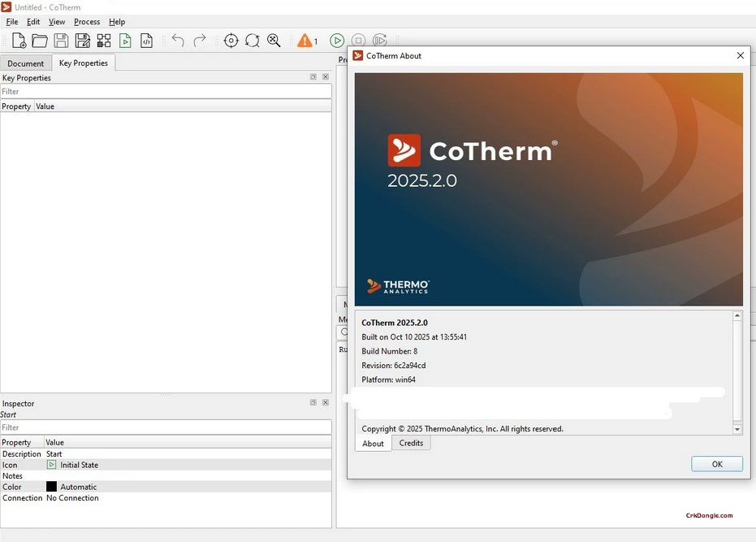Click the zoom-to-fit magnifier icon
Screen dimensions: 756x542
point(274,41)
